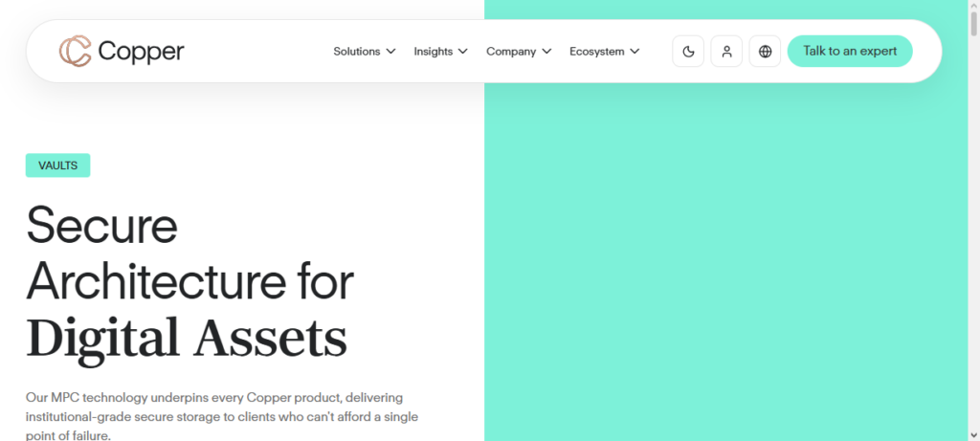
Task: Click the VAULTS tag label
Action: (x=57, y=165)
